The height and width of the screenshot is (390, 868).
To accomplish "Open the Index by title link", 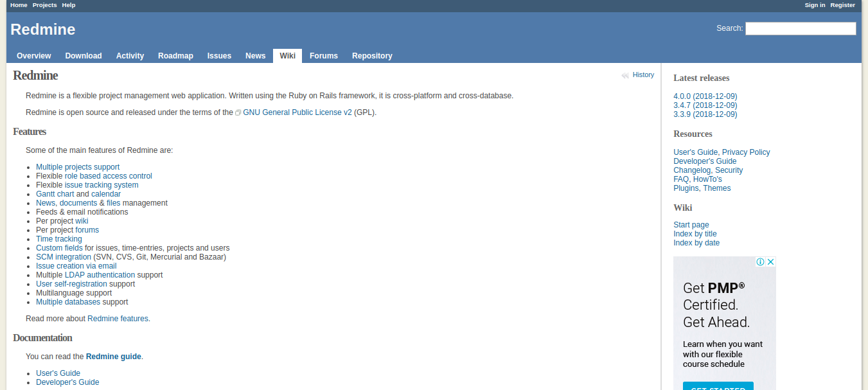I will [695, 234].
